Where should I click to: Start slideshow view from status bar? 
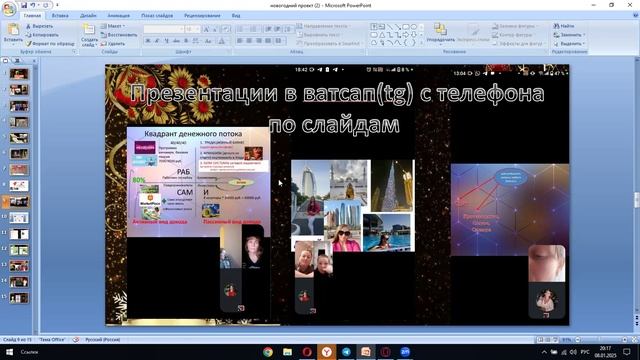[555, 340]
